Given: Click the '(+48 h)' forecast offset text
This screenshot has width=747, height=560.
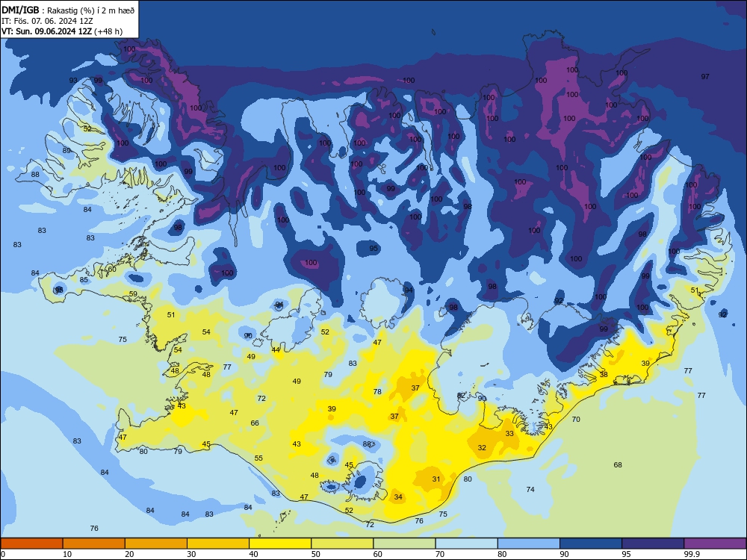Looking at the screenshot, I should 108,31.
